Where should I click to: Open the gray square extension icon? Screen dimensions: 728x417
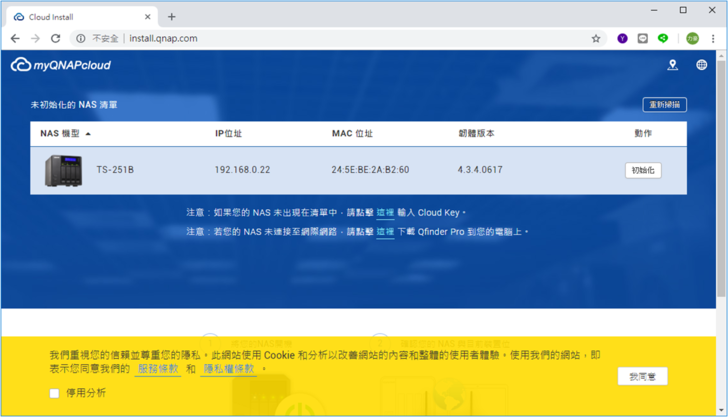click(643, 39)
